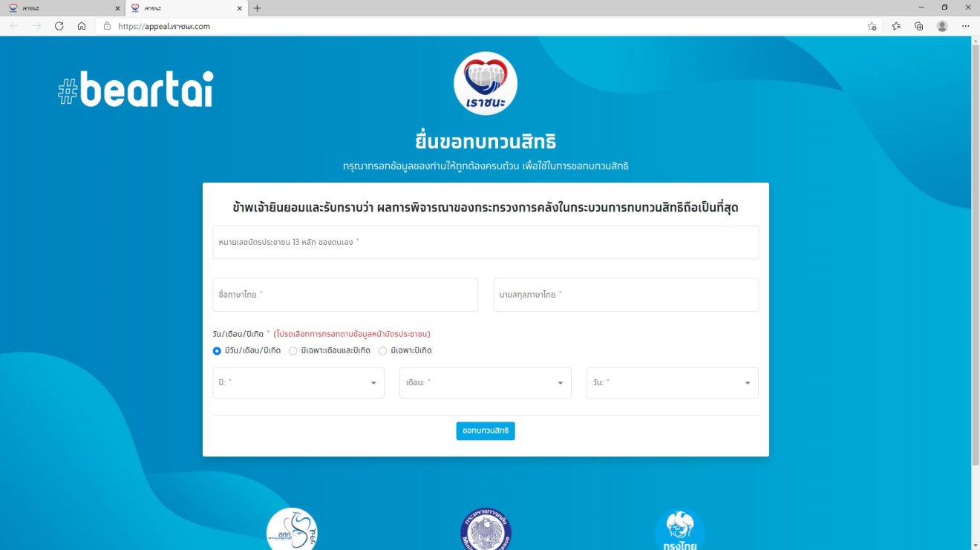Click the browser refresh icon
The width and height of the screenshot is (980, 550).
pyautogui.click(x=59, y=26)
